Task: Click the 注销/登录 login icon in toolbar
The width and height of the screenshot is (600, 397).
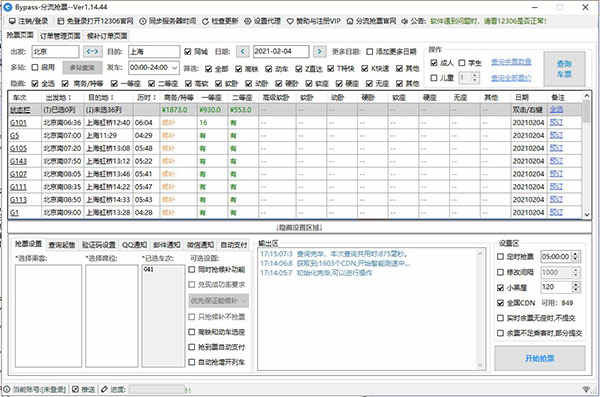Action: (12, 21)
